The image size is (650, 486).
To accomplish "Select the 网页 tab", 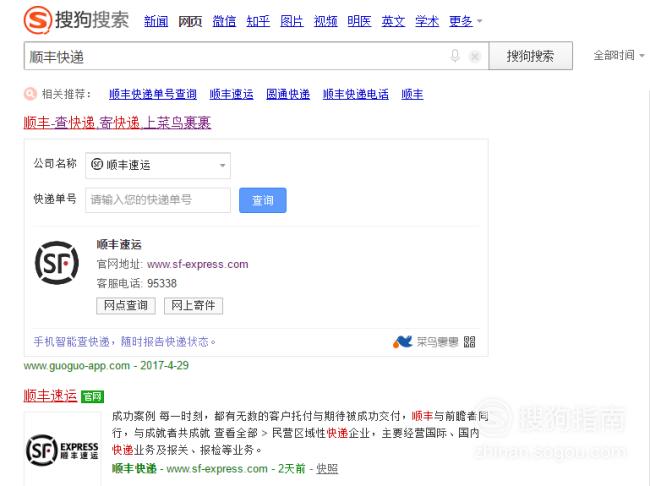I will click(190, 21).
